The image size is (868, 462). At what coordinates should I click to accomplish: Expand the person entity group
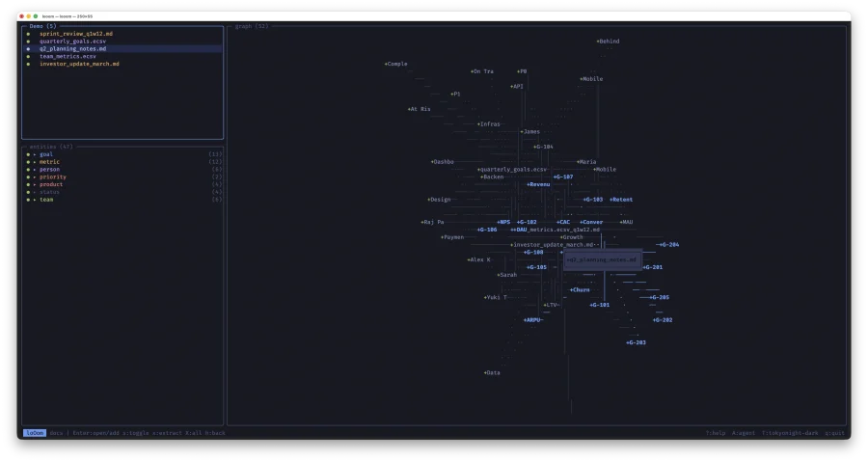(x=35, y=170)
